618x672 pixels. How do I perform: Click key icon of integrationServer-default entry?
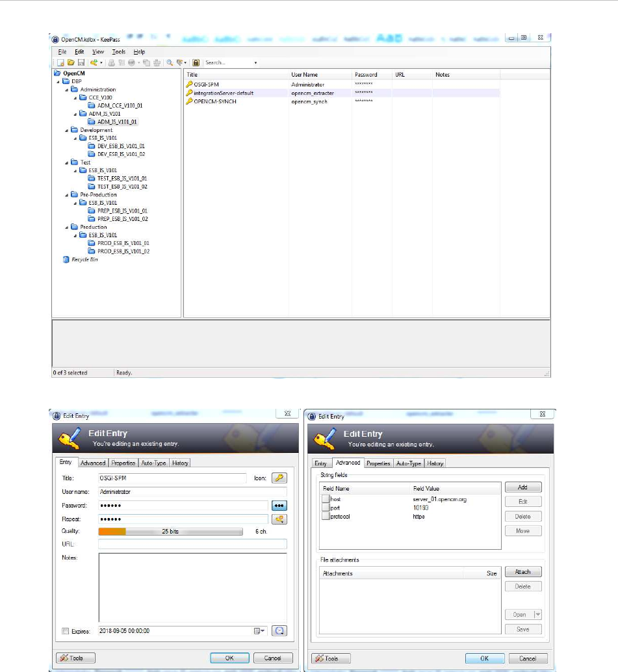189,93
